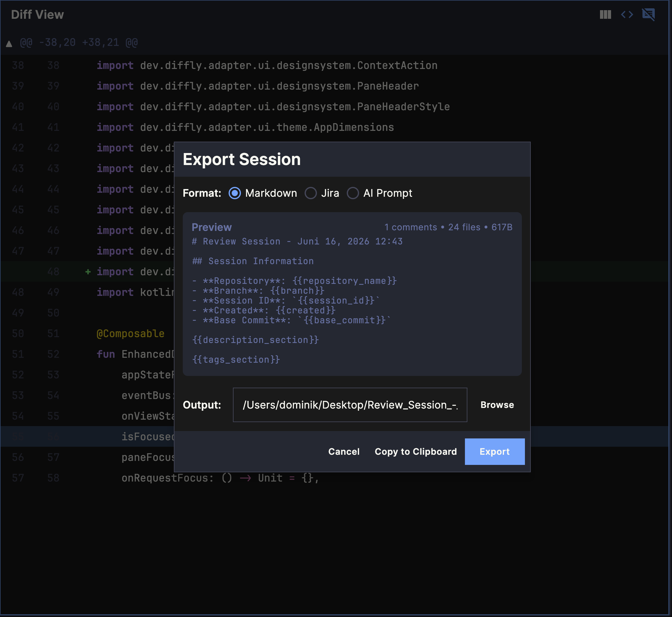The width and height of the screenshot is (672, 617).
Task: Select Markdown format radio button
Action: pos(234,193)
